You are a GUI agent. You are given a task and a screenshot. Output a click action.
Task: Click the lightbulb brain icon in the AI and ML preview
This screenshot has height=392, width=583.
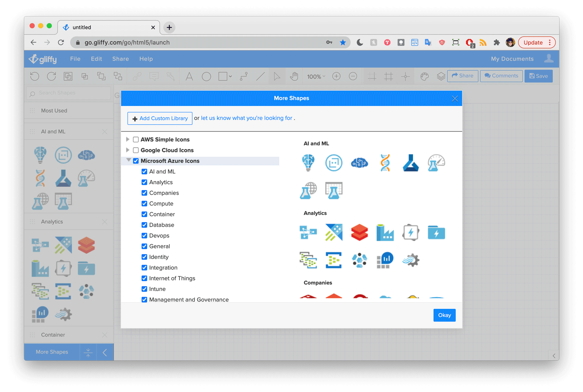pyautogui.click(x=308, y=163)
